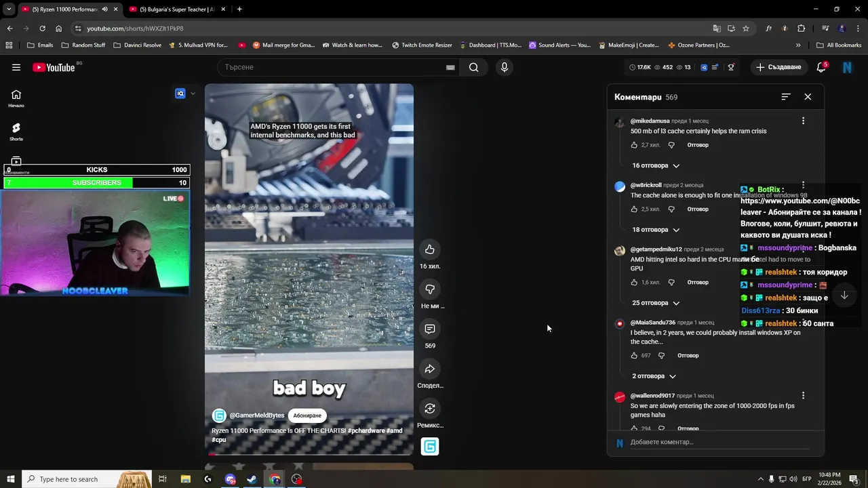Bookmark this page with the star
This screenshot has width=868, height=488.
746,28
